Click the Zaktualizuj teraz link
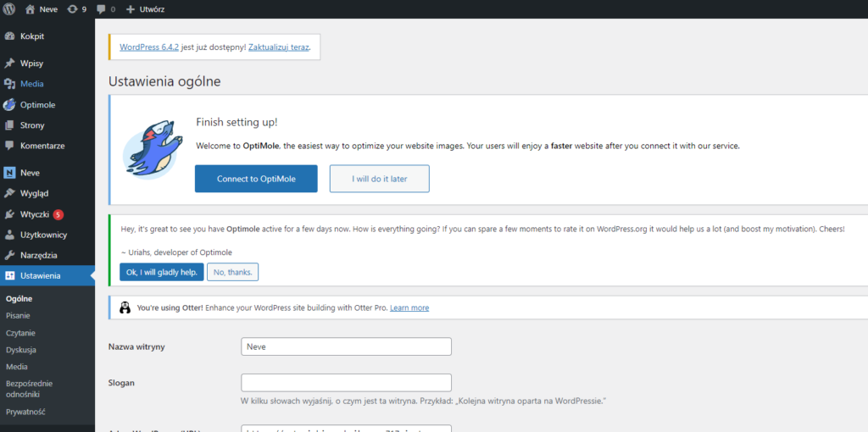The width and height of the screenshot is (868, 432). click(x=279, y=47)
